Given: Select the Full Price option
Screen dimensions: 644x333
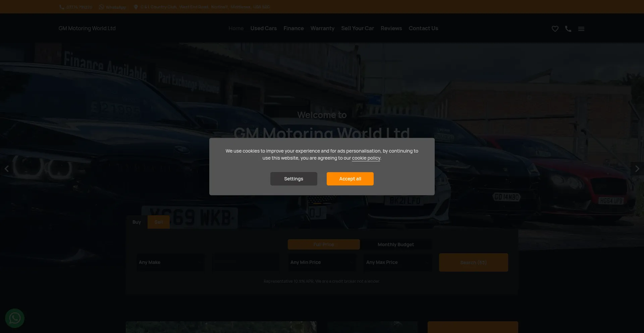Looking at the screenshot, I should pos(323,244).
